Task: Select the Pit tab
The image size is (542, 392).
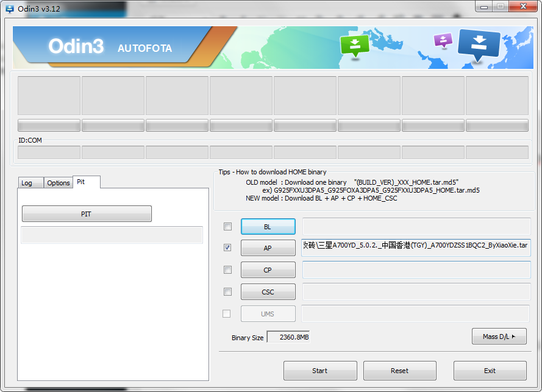Action: pyautogui.click(x=87, y=182)
